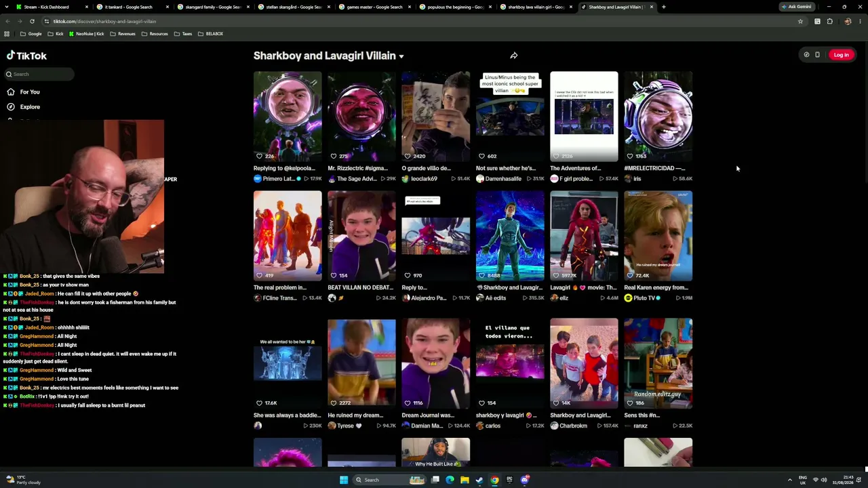Screen dimensions: 868x488
Task: Open the Revenues bookmarks folder
Action: pyautogui.click(x=123, y=34)
